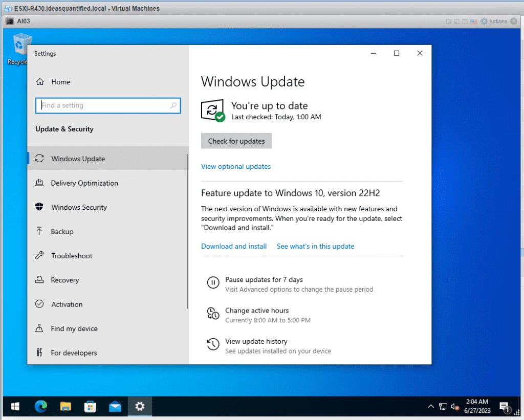
Task: Click the third console size icon
Action: tap(465, 21)
